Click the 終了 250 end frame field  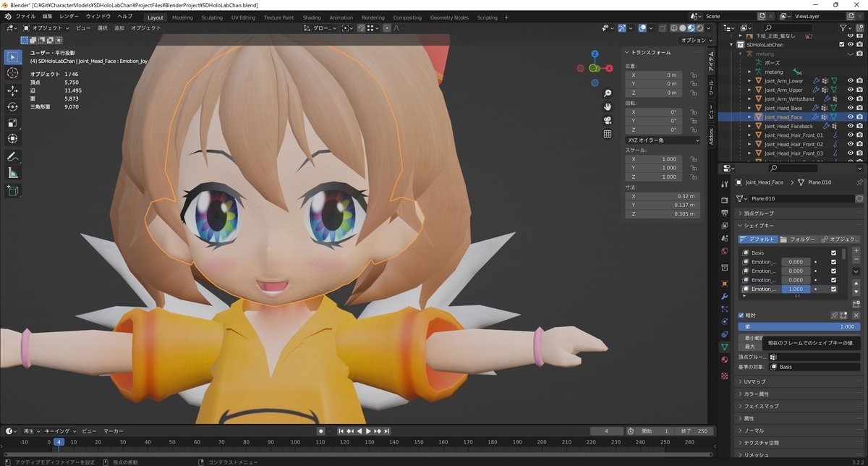click(693, 431)
